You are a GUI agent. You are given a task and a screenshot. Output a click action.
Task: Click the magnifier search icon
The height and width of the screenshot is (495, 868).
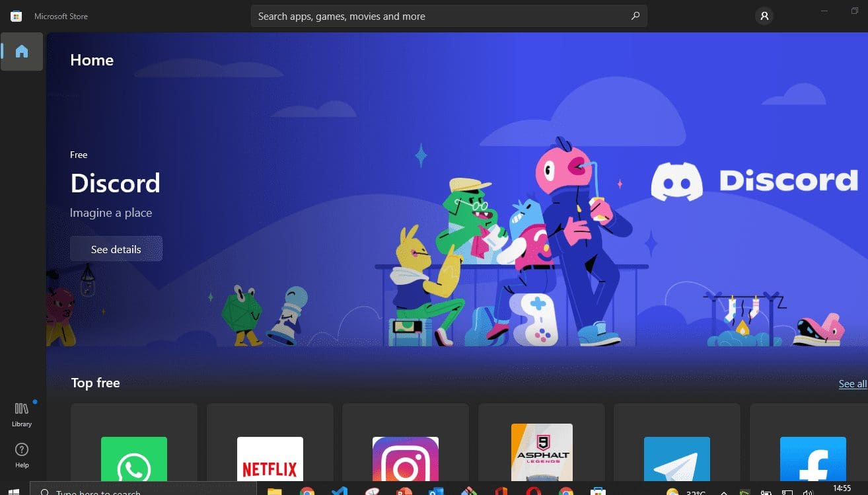click(635, 16)
